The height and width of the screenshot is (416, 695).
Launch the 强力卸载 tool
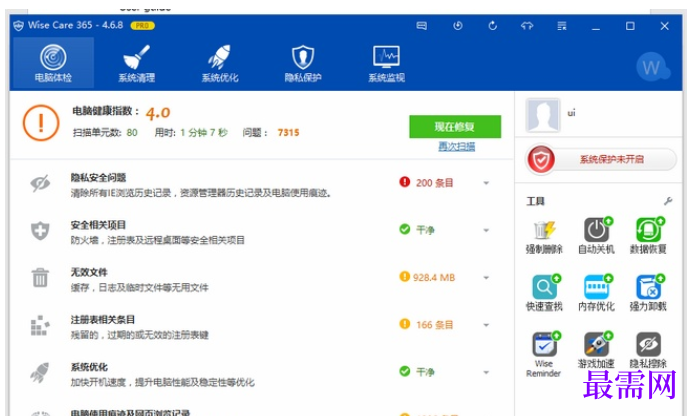(648, 293)
